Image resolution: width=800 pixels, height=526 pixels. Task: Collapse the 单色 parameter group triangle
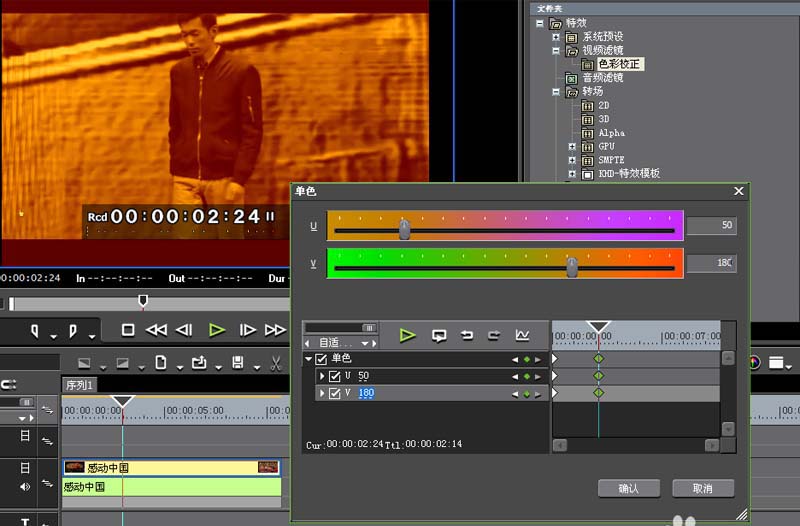308,359
